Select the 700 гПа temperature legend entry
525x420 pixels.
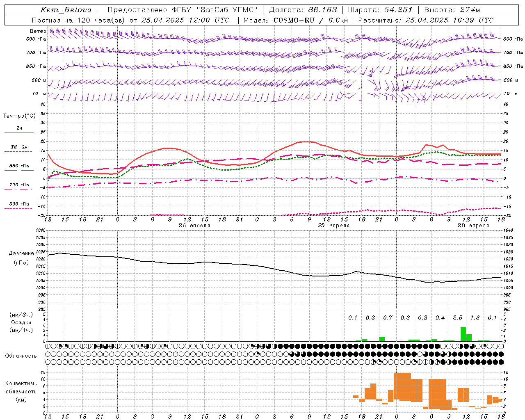(19, 185)
